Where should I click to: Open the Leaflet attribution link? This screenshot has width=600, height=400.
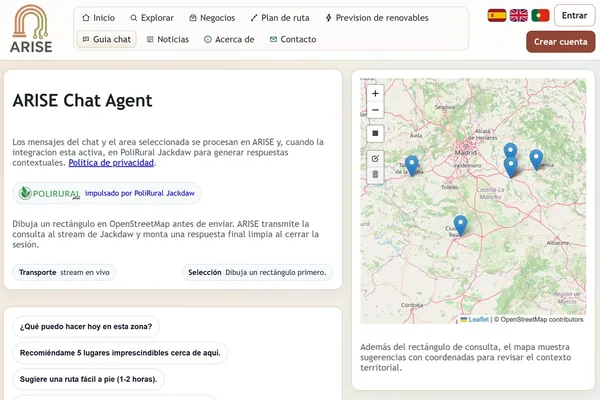point(479,319)
